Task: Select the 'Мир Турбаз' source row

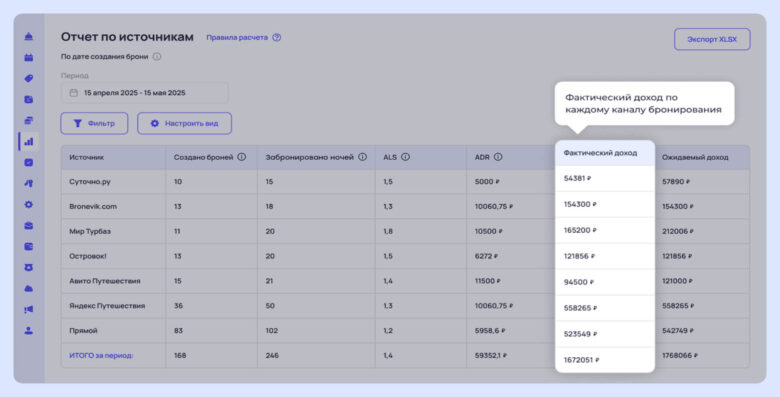Action: [x=405, y=231]
